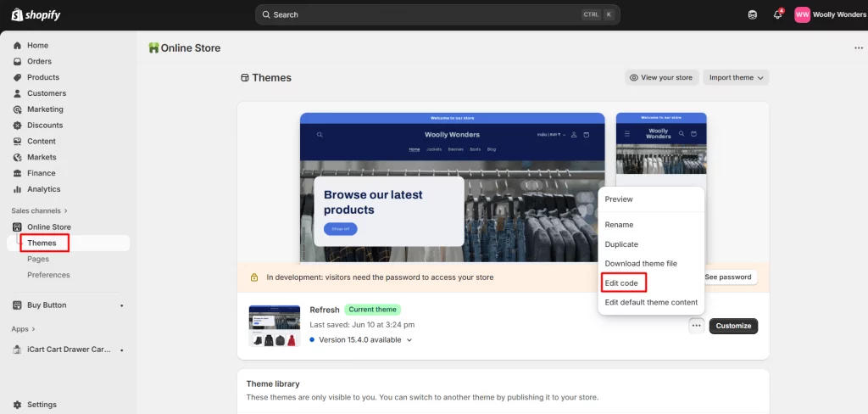Expand the Apps section

click(23, 329)
